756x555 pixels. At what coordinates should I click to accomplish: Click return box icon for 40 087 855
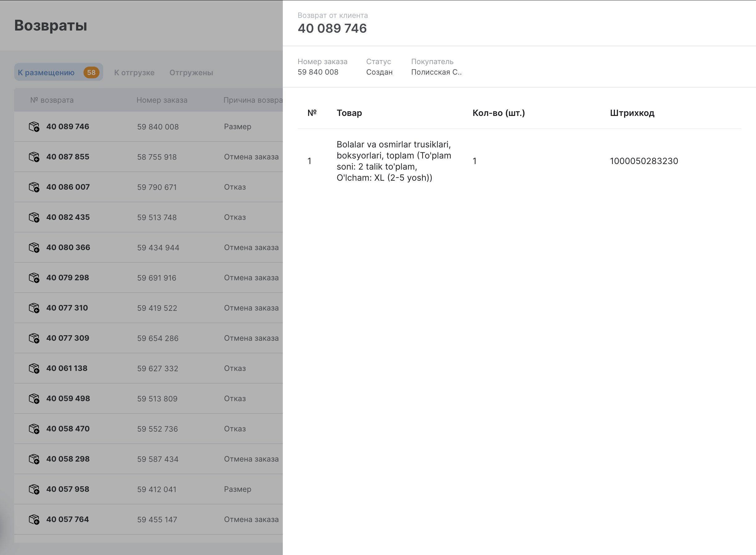34,157
